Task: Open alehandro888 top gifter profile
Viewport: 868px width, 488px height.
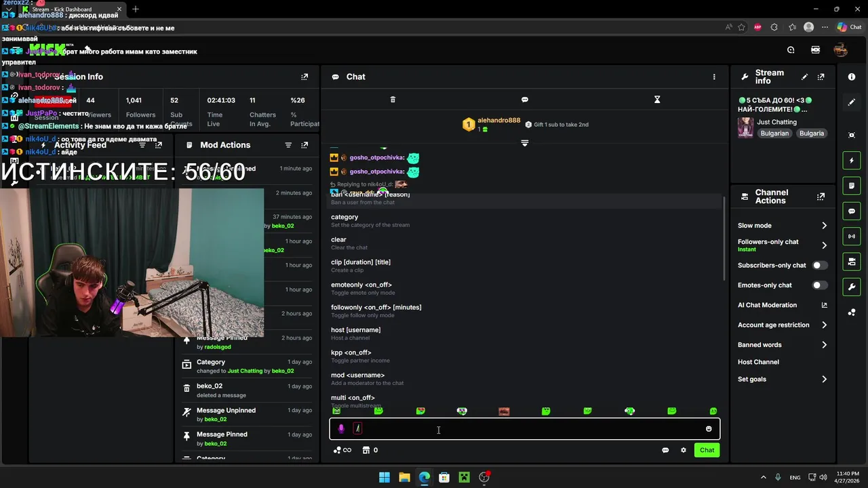Action: 498,121
